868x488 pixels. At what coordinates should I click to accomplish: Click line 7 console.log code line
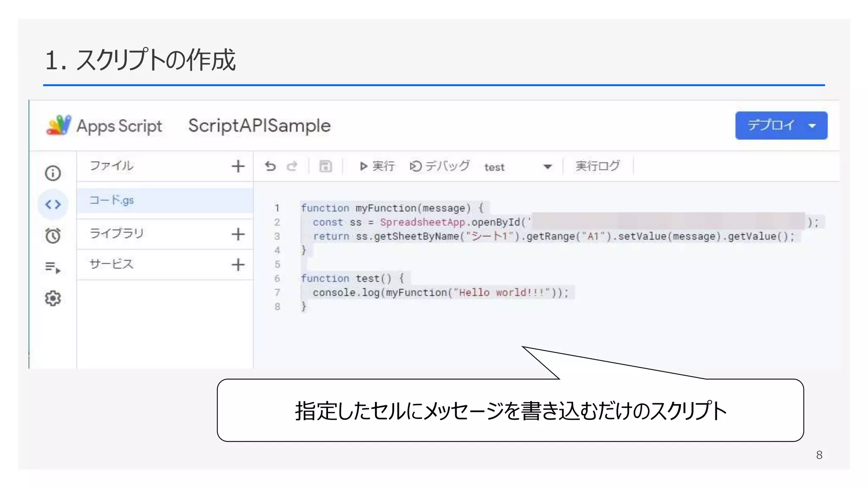[x=440, y=293]
